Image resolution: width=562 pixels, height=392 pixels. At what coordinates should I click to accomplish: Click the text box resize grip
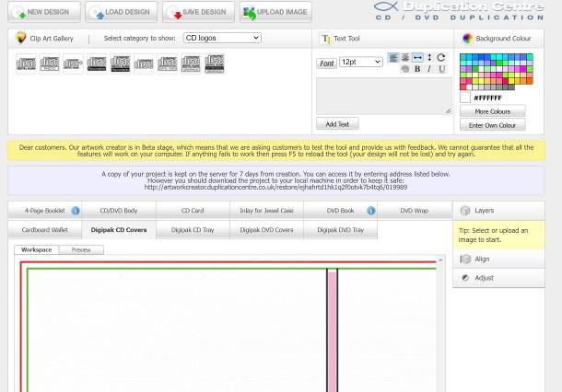coord(448,111)
